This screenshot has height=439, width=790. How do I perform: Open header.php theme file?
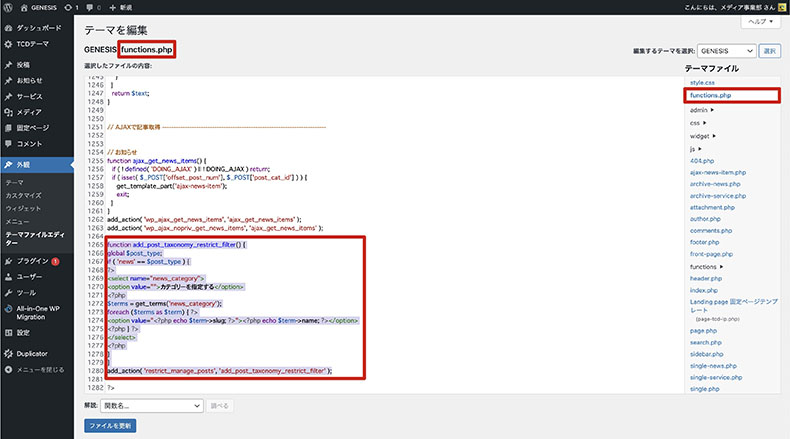point(706,278)
